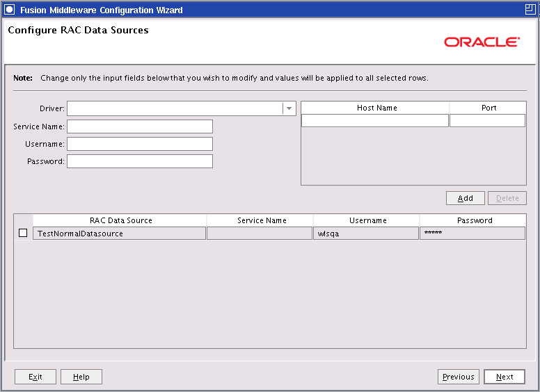Click the RAC Data Source column header
Image resolution: width=540 pixels, height=392 pixels.
[120, 220]
